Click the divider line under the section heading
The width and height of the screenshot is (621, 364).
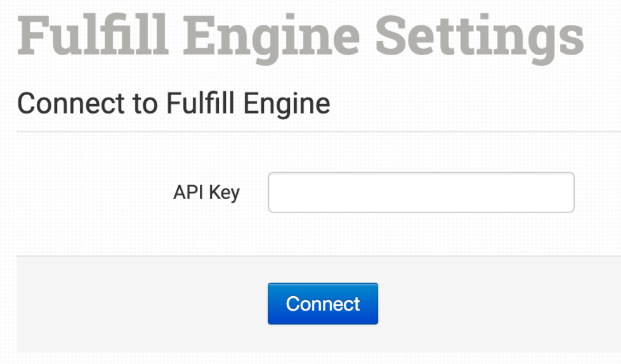tap(317, 132)
